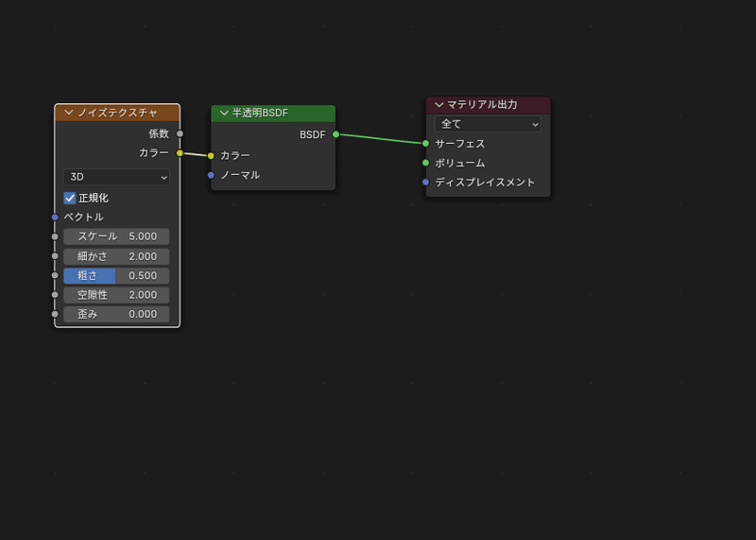The height and width of the screenshot is (540, 756).
Task: Collapse the ノイズテクスチャ node chevron
Action: pos(68,113)
